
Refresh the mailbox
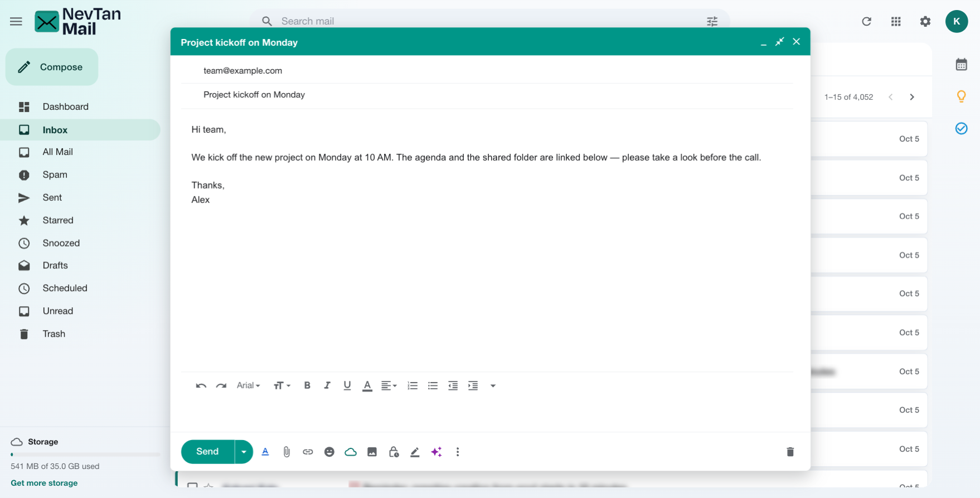coord(866,21)
